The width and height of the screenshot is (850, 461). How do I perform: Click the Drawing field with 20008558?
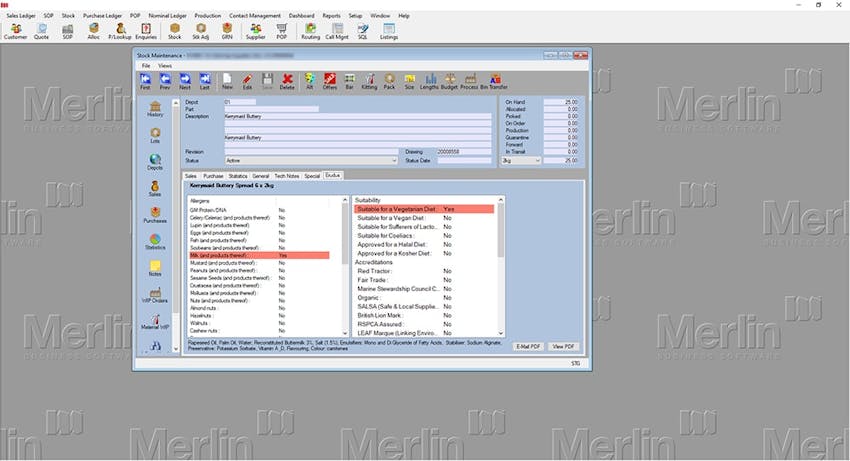463,152
